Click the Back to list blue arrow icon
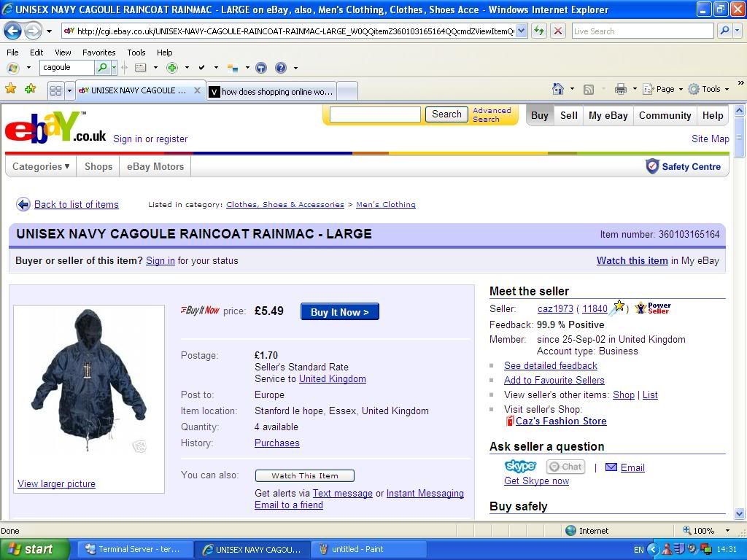Image resolution: width=747 pixels, height=560 pixels. [x=23, y=204]
